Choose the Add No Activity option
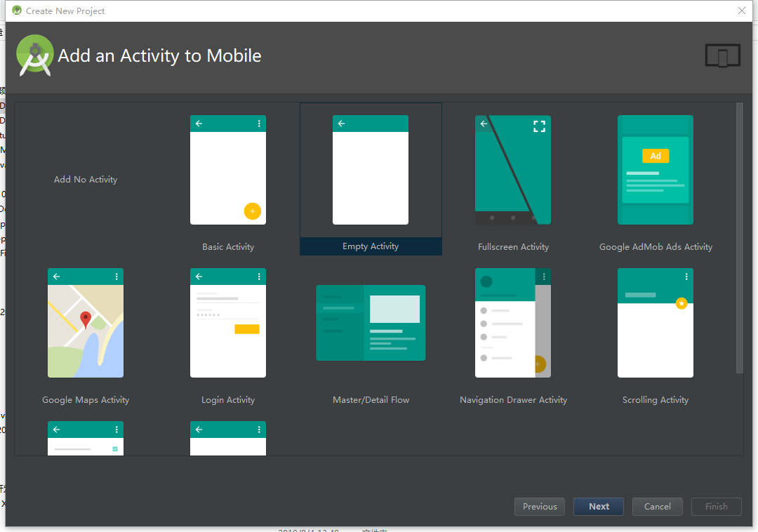The width and height of the screenshot is (758, 532). coord(86,179)
